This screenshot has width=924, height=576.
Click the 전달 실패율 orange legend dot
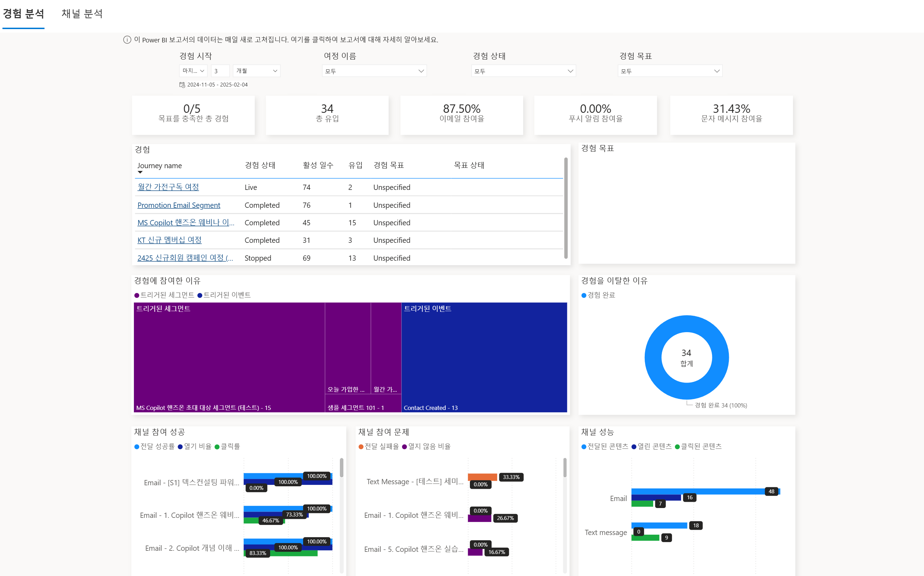click(x=361, y=446)
